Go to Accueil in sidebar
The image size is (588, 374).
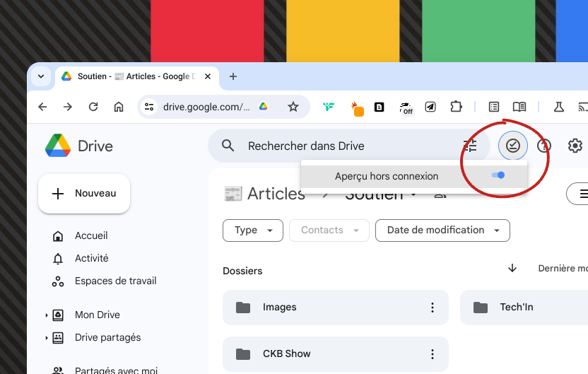point(91,235)
